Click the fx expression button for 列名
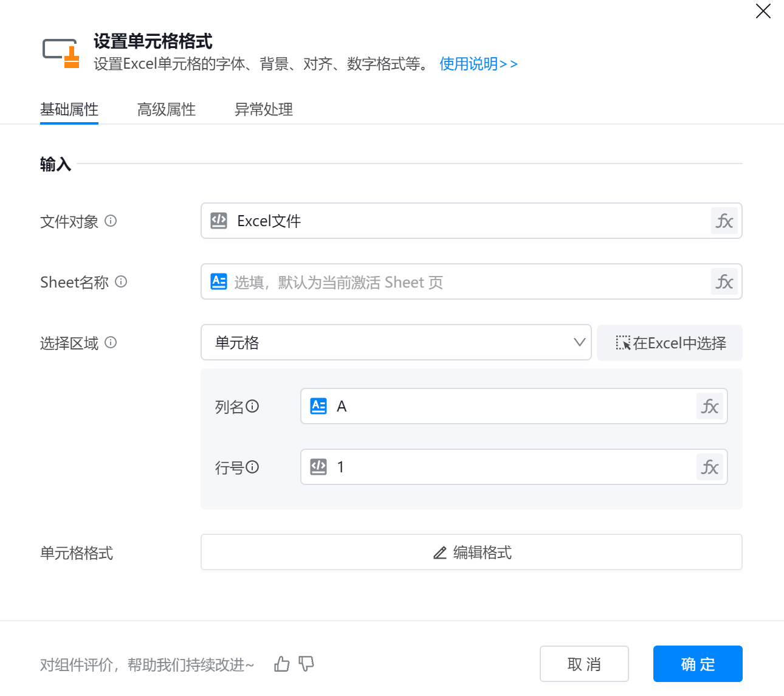The image size is (784, 696). point(709,407)
